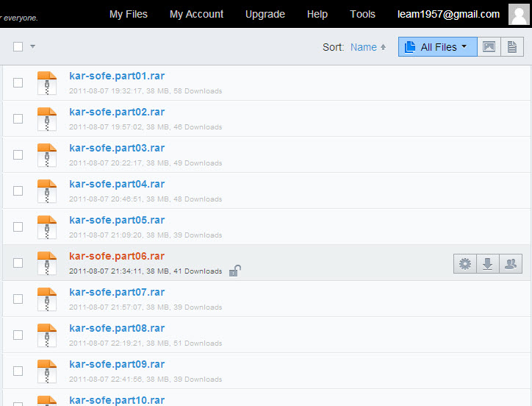Click archive file icon of kar-sofe.part04.rar
The height and width of the screenshot is (406, 532).
tap(47, 191)
